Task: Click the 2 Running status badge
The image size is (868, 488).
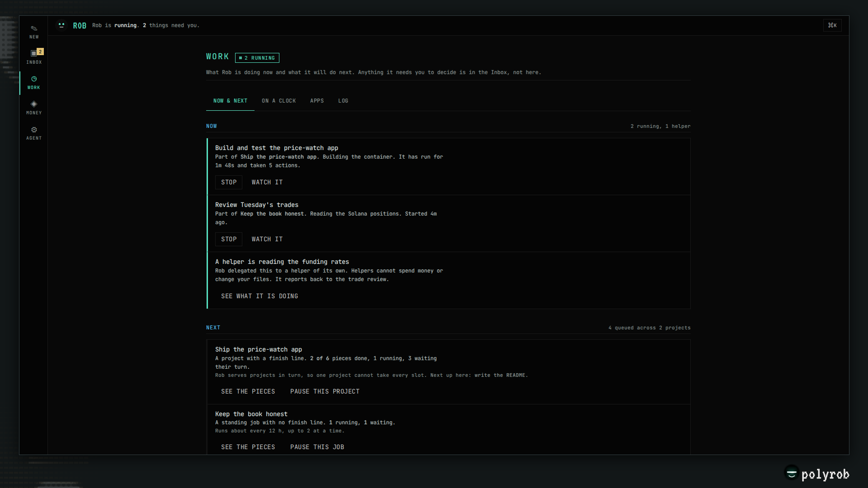Action: [257, 58]
